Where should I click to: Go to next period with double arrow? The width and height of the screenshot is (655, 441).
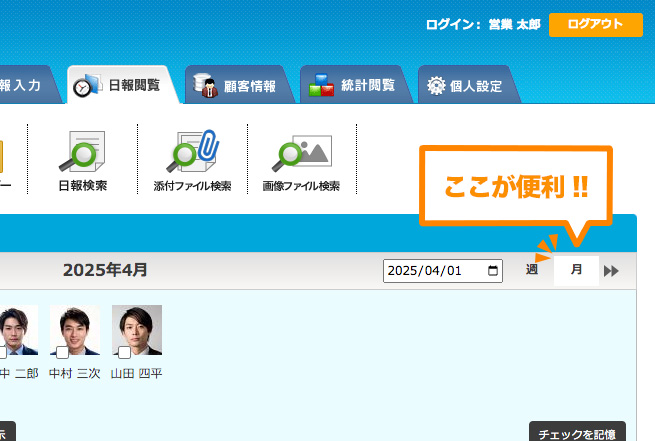point(611,271)
